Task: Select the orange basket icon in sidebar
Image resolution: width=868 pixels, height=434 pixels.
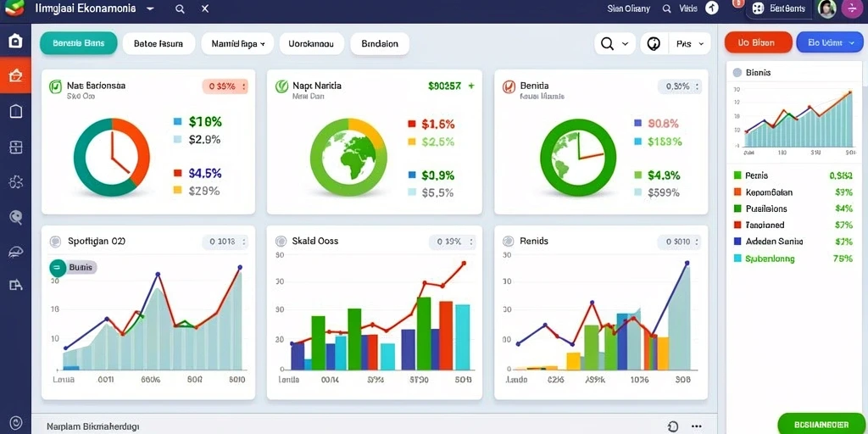Action: click(x=15, y=75)
